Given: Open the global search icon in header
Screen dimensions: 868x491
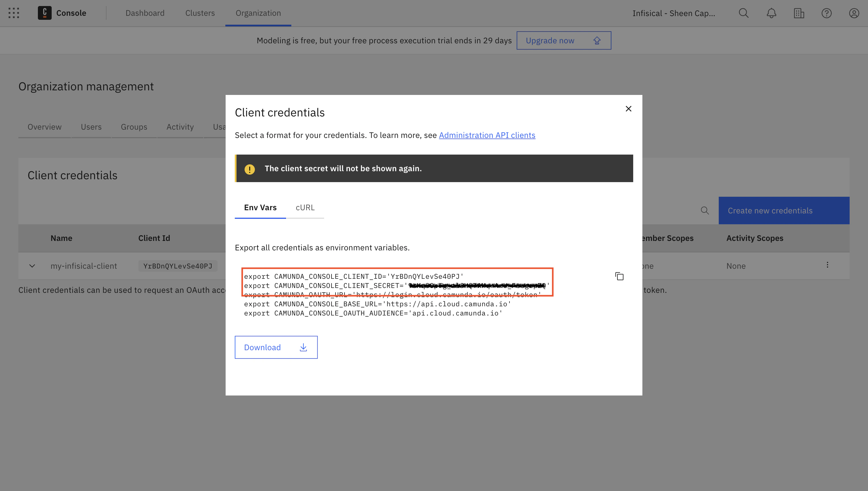Looking at the screenshot, I should coord(743,13).
